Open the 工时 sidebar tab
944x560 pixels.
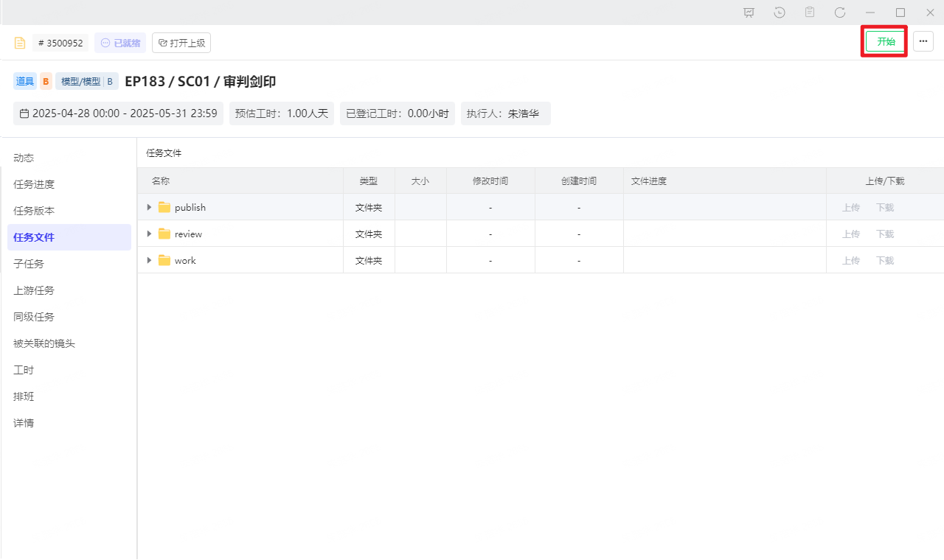coord(24,370)
